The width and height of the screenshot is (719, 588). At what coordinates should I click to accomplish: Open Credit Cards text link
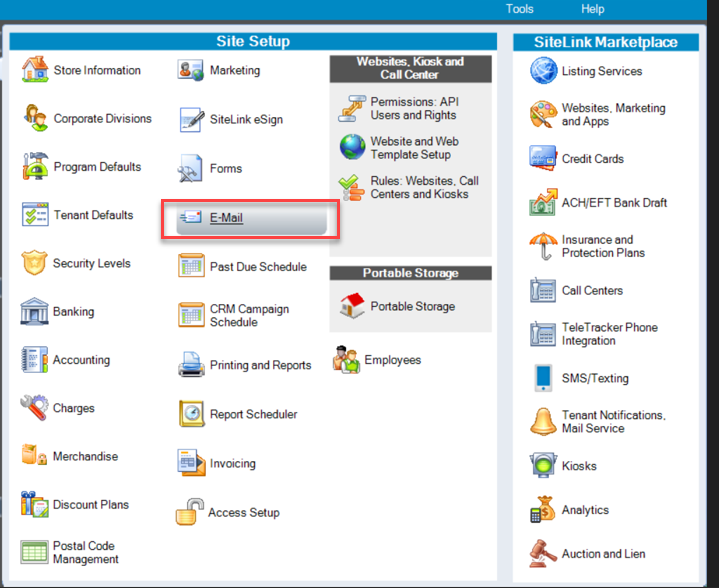click(x=592, y=159)
